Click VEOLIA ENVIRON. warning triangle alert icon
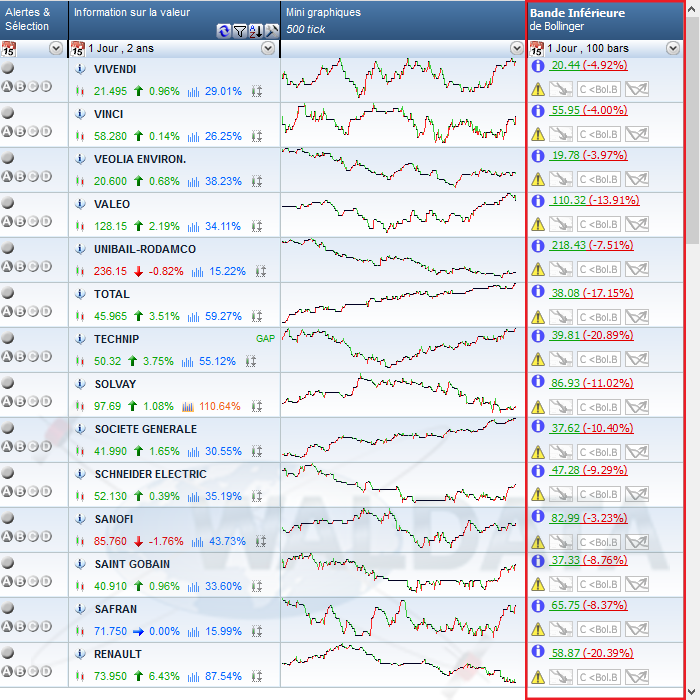The height and width of the screenshot is (700, 700). tap(538, 179)
